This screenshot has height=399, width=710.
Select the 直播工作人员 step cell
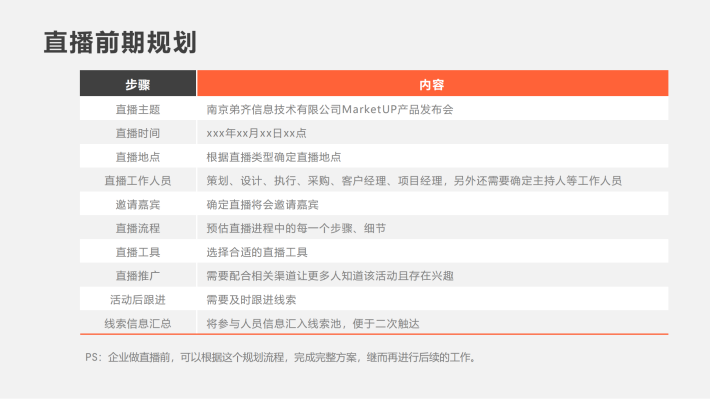[138, 180]
